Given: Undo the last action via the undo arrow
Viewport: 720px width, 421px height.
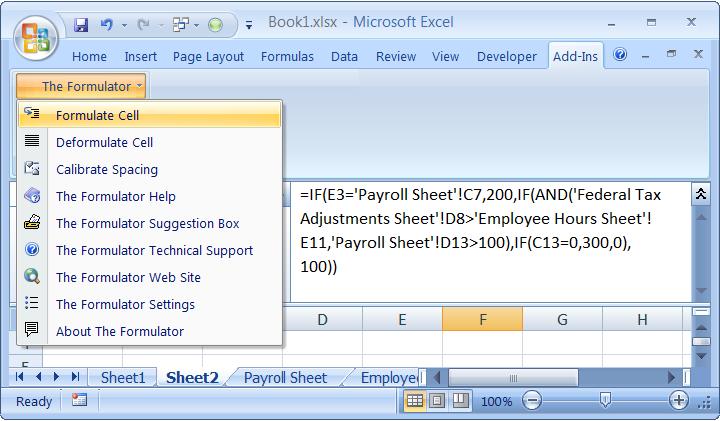Looking at the screenshot, I should pos(107,24).
